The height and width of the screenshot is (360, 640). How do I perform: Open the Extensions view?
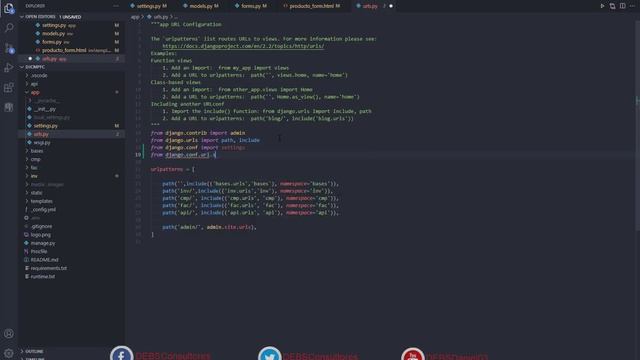click(9, 87)
